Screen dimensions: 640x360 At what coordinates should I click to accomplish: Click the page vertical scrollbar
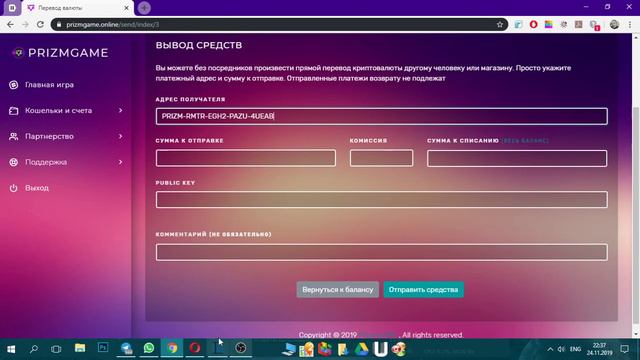[636, 215]
